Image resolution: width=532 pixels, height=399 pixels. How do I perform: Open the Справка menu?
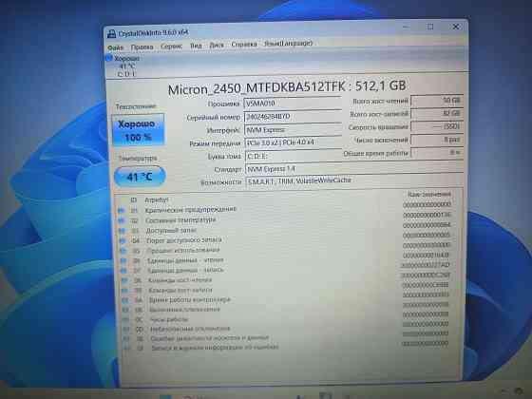pyautogui.click(x=244, y=45)
